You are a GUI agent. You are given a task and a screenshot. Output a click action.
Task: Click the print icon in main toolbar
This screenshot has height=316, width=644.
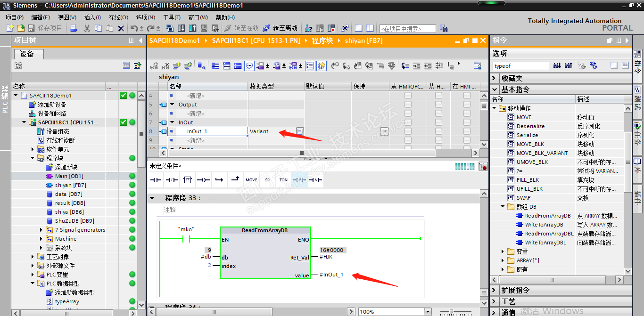pyautogui.click(x=73, y=28)
